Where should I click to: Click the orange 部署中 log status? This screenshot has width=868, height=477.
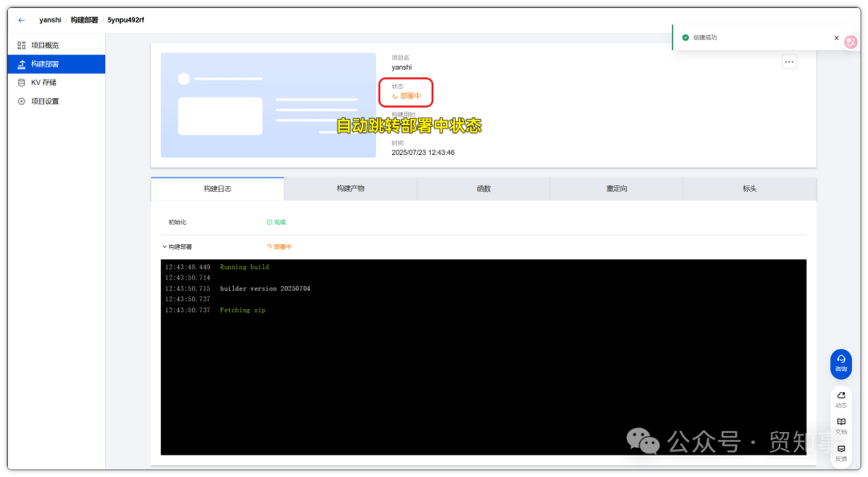tap(283, 247)
